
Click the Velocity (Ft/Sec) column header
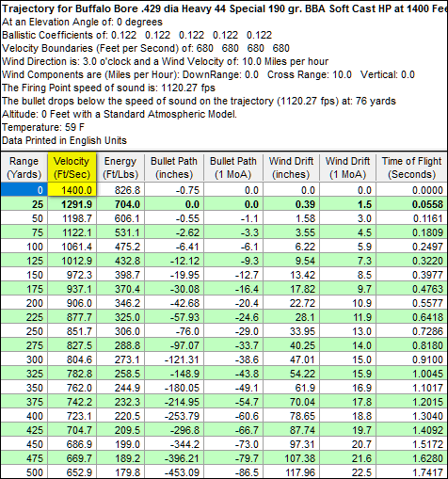point(72,168)
